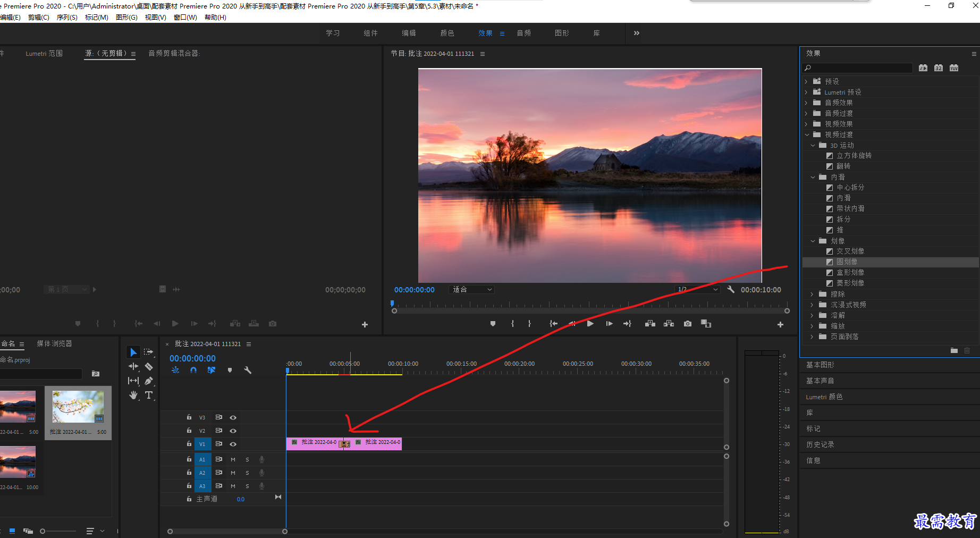Select the Pen tool
The height and width of the screenshot is (538, 980).
coord(149,381)
